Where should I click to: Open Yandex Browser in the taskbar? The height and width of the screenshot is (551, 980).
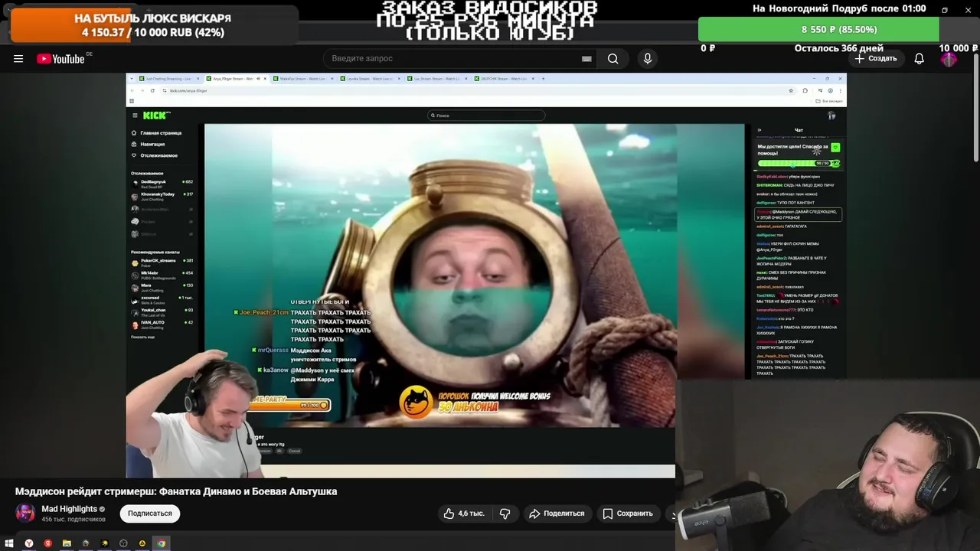pyautogui.click(x=29, y=543)
